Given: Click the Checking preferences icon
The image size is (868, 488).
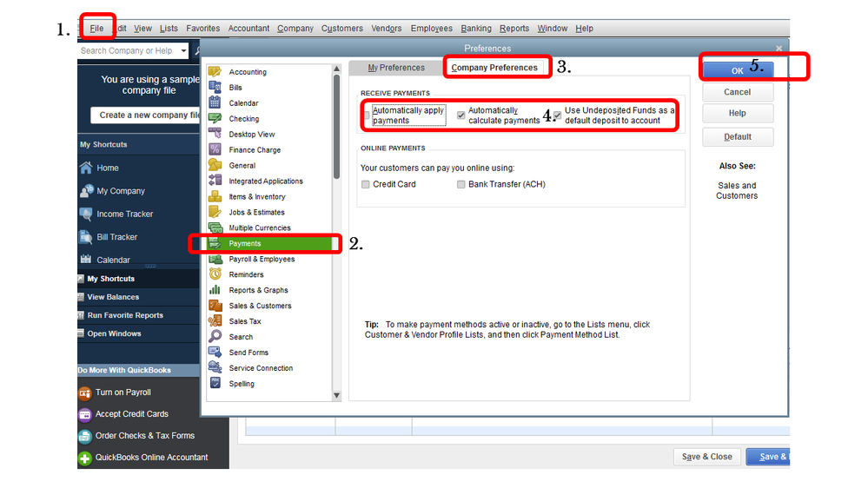Looking at the screenshot, I should pyautogui.click(x=215, y=118).
